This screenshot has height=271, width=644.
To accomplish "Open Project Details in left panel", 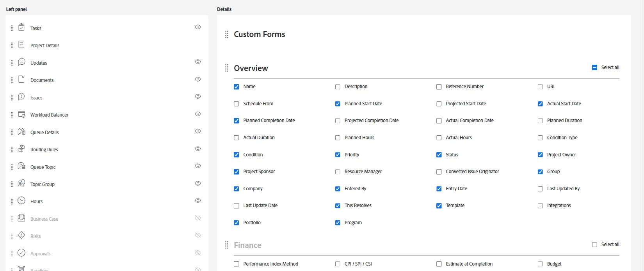I will point(45,46).
